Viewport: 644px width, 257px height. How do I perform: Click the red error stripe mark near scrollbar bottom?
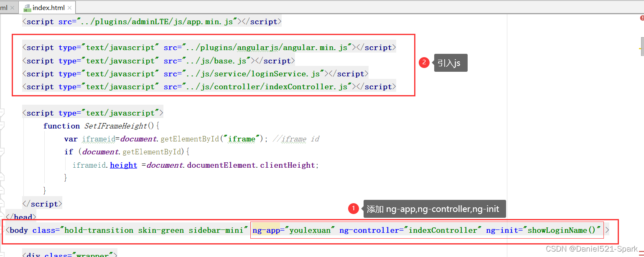tap(641, 251)
